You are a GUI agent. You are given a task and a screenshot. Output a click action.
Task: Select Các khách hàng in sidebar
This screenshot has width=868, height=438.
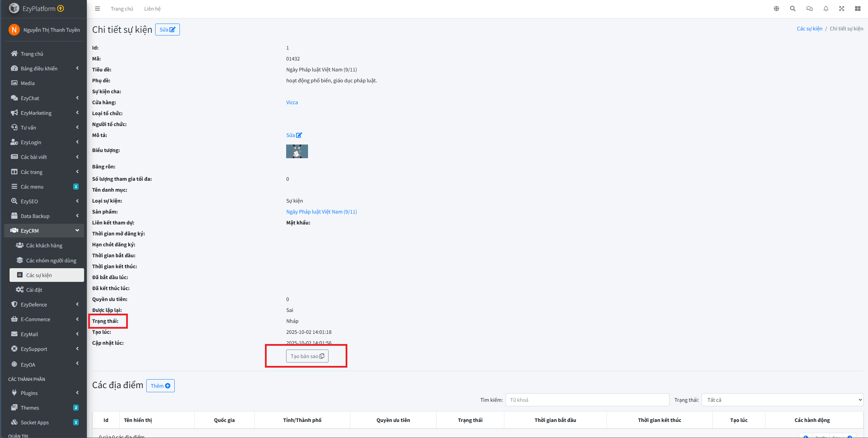[x=44, y=245]
